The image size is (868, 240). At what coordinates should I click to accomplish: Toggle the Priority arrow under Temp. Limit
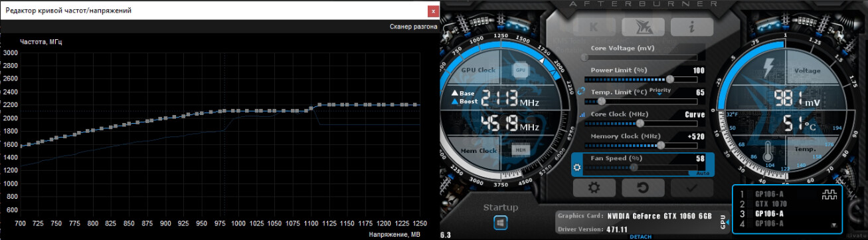[659, 95]
